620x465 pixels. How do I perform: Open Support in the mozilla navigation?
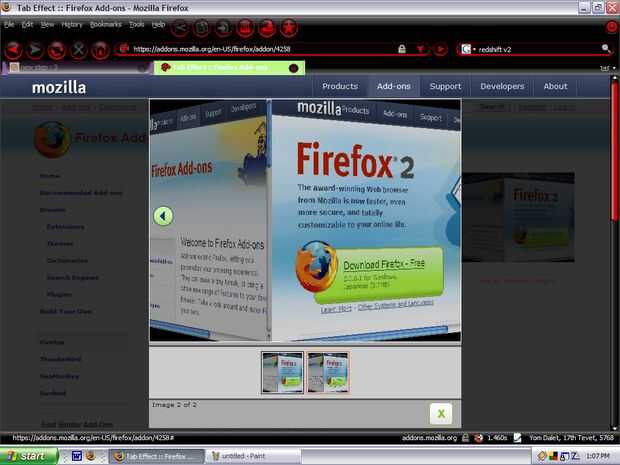(x=445, y=86)
